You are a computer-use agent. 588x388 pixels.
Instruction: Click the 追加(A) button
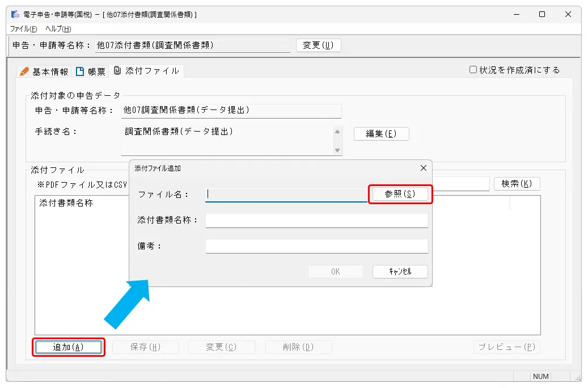[68, 347]
